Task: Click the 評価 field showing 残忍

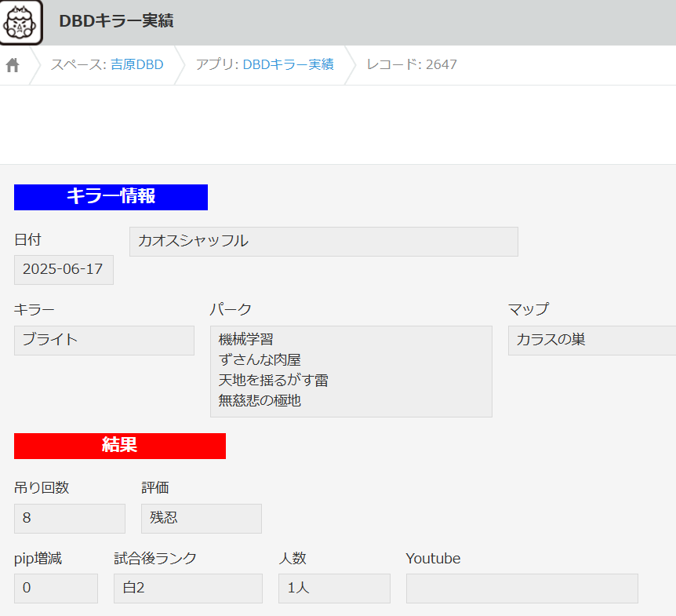Action: point(202,518)
